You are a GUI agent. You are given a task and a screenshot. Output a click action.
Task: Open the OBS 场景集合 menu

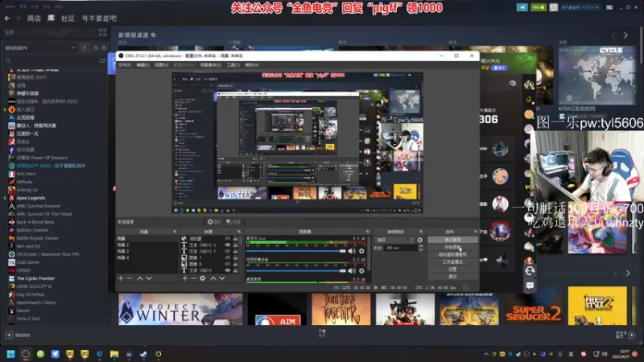coord(210,65)
